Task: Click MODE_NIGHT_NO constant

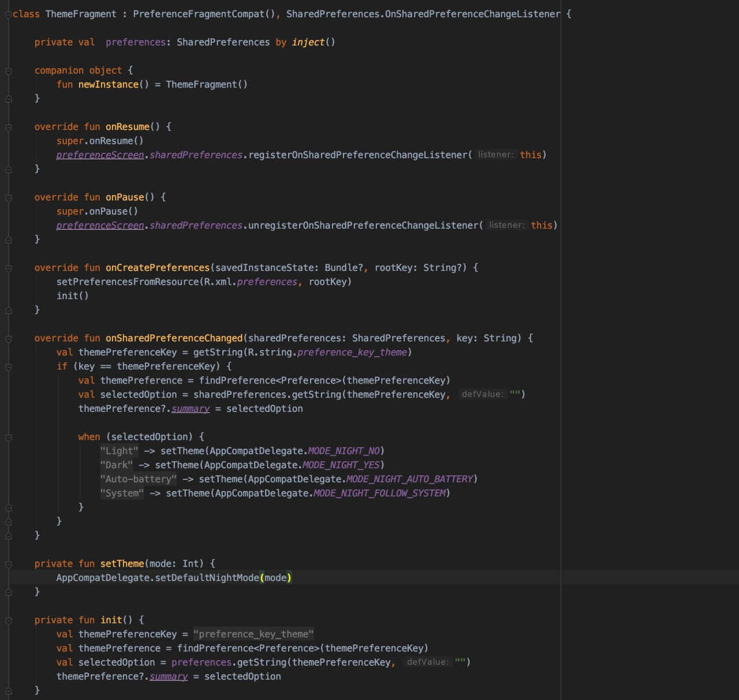Action: click(344, 451)
